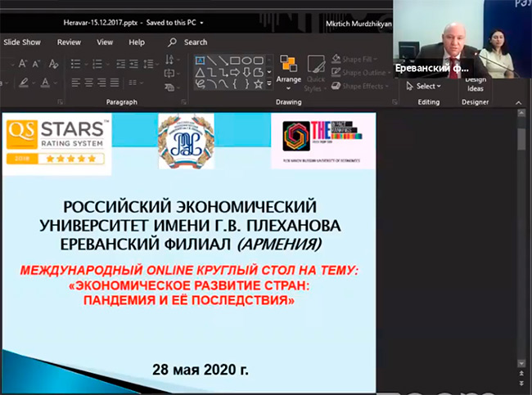The image size is (532, 395).
Task: Open line spacing options
Action: pos(151,64)
